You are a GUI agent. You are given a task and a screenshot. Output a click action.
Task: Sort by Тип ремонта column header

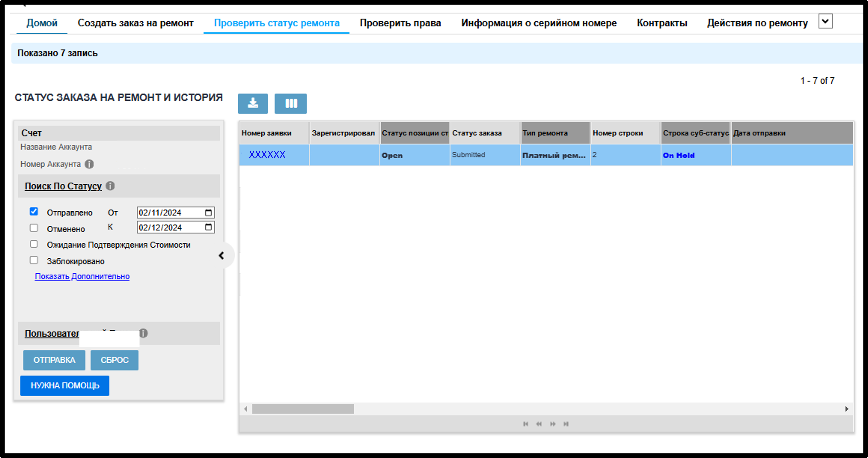pos(555,133)
